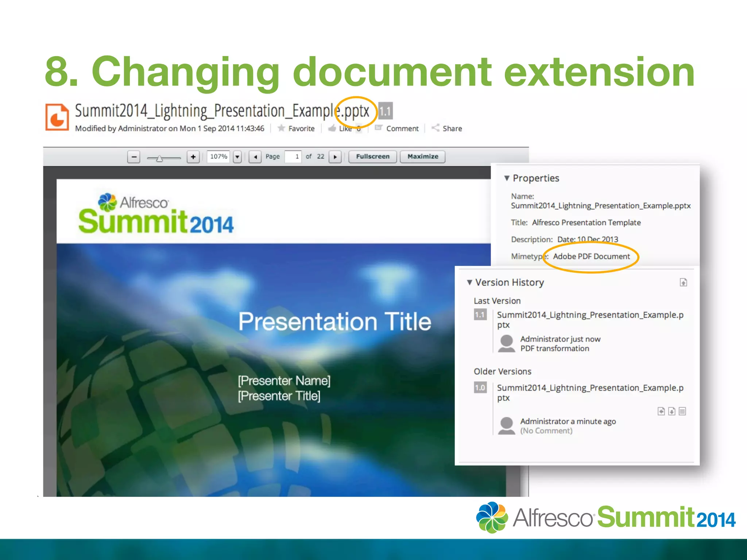Image resolution: width=747 pixels, height=560 pixels.
Task: Click the 'of 22' page count text
Action: (x=315, y=156)
